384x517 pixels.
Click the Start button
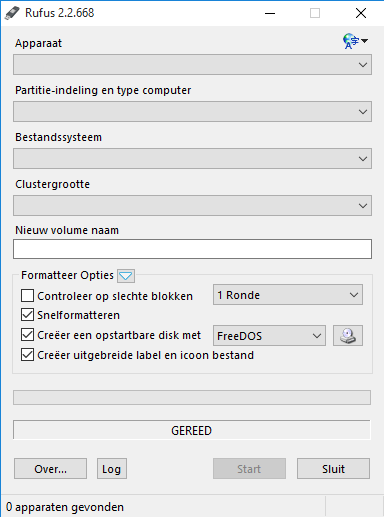[249, 468]
